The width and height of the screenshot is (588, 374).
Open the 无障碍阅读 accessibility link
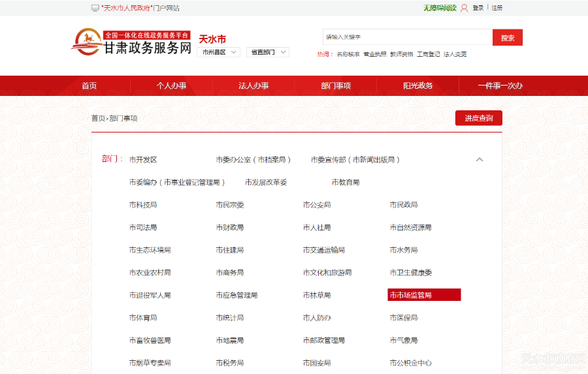440,8
